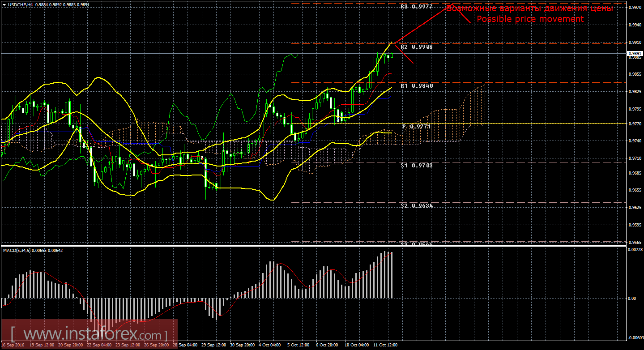Open the chart dropdown arrow beside USDCHF,H4
This screenshot has width=644, height=350.
tap(4, 4)
